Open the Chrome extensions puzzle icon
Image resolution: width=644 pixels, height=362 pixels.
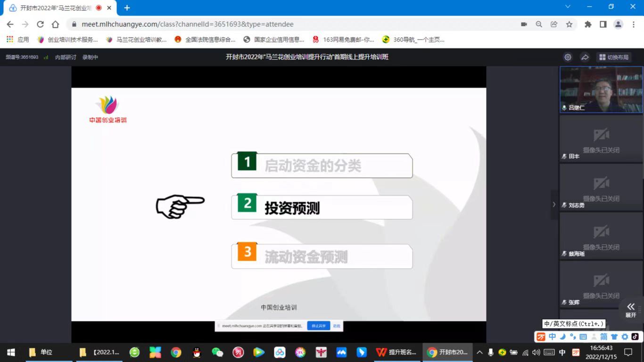click(x=588, y=24)
